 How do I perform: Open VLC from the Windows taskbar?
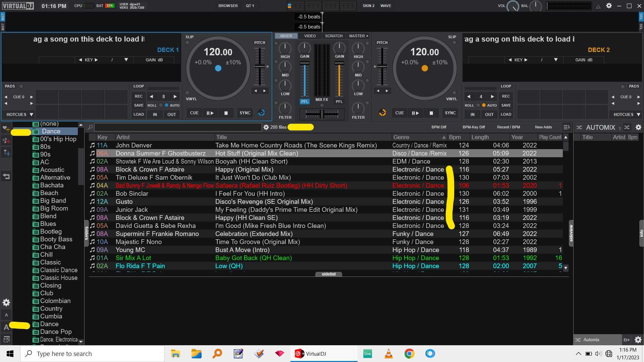click(x=388, y=354)
